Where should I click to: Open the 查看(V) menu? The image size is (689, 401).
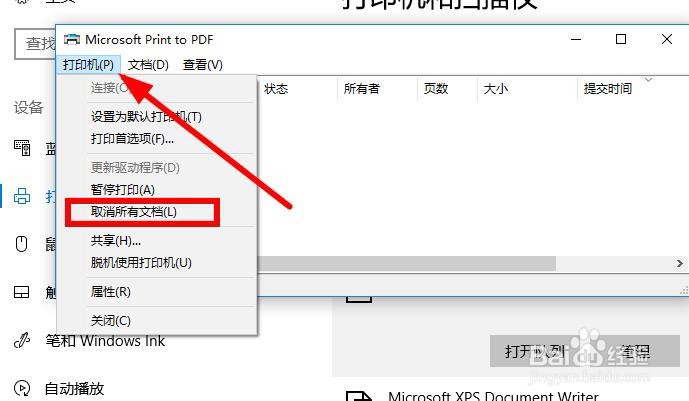point(203,65)
